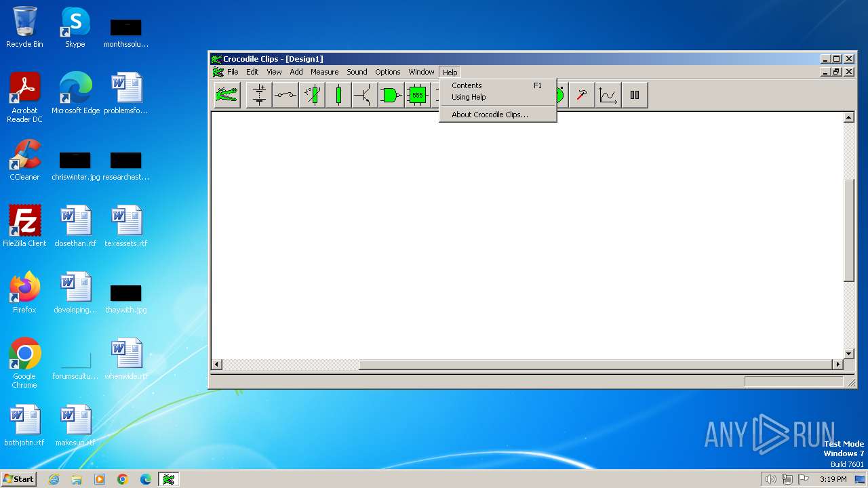Click the crocodile eraser tool in toolbar
Image resolution: width=868 pixels, height=488 pixels.
click(x=227, y=95)
